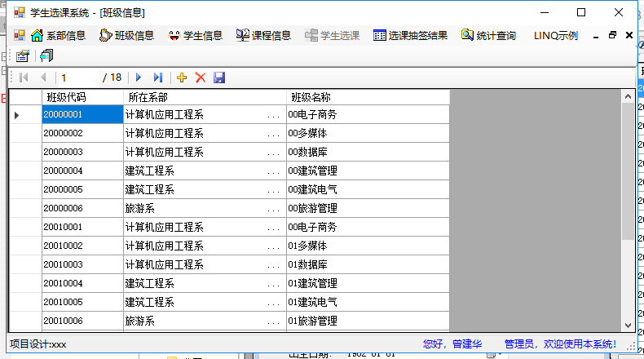Go to the previous record
The image size is (644, 359).
click(43, 78)
